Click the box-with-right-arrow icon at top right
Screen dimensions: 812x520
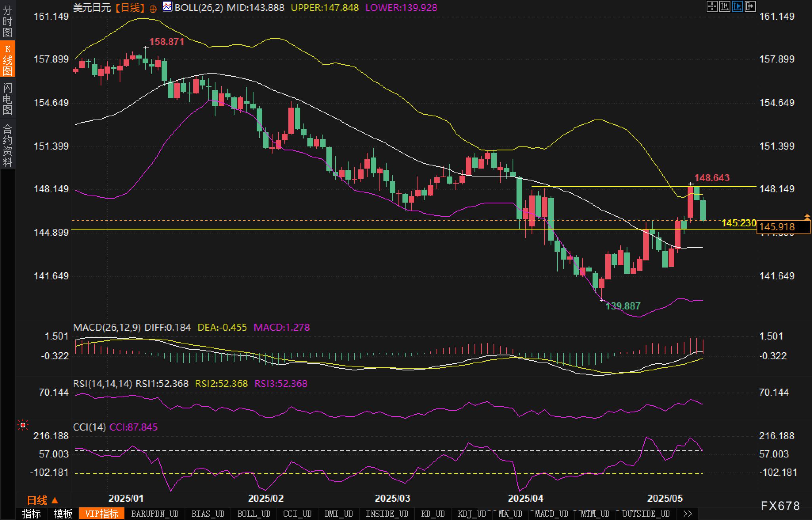click(750, 6)
